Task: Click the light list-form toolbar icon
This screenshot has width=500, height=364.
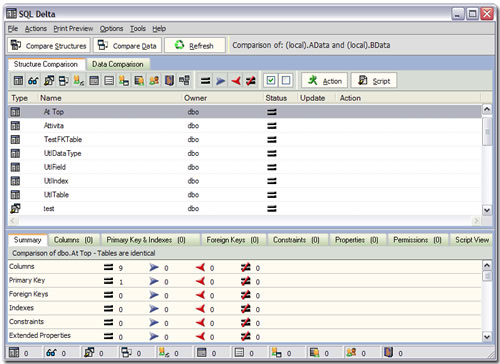Action: [x=109, y=81]
